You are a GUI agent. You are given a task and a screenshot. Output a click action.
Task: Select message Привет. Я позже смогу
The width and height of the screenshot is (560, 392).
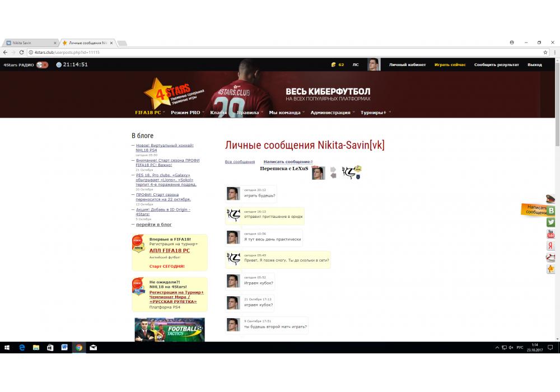[286, 260]
